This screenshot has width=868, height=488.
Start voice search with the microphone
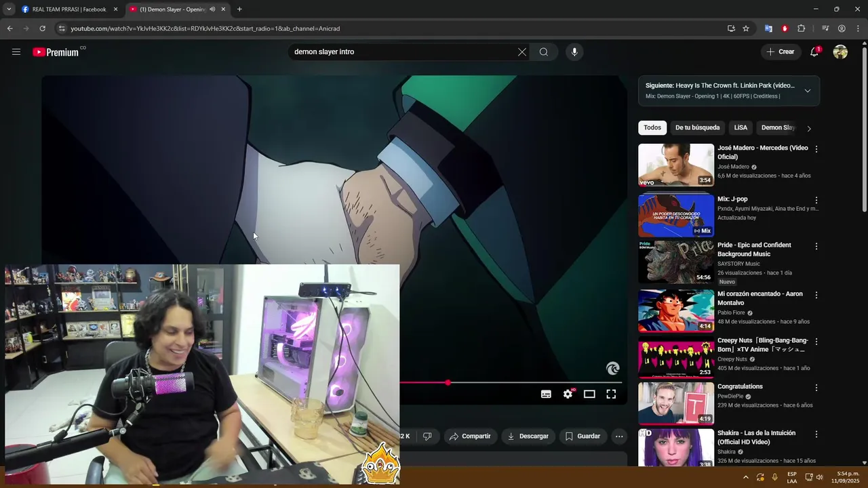point(574,52)
